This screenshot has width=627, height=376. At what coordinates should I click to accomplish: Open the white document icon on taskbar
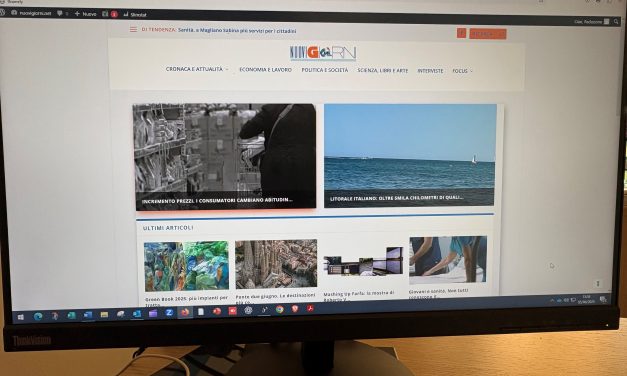[201, 312]
